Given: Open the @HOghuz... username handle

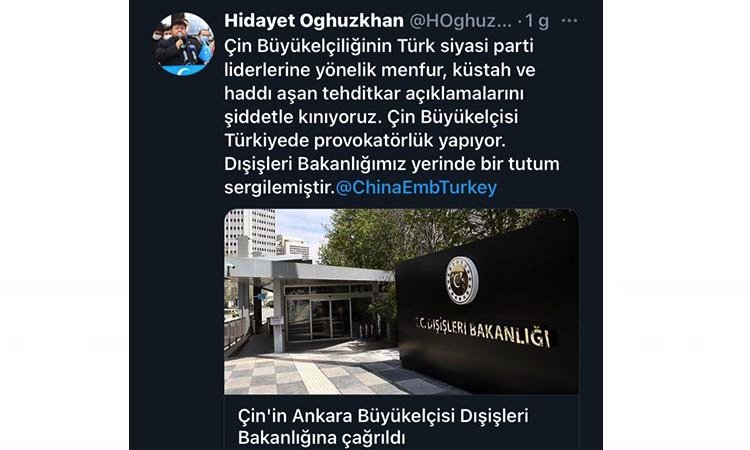Looking at the screenshot, I should [x=460, y=21].
